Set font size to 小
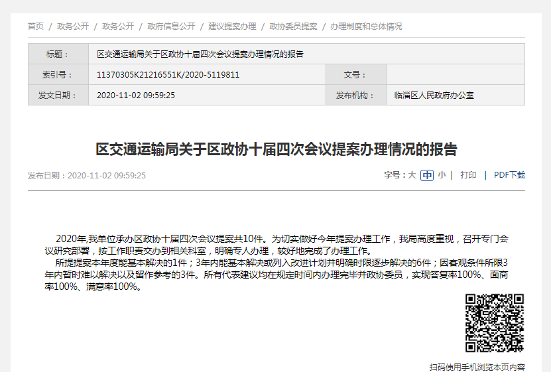 coord(442,175)
